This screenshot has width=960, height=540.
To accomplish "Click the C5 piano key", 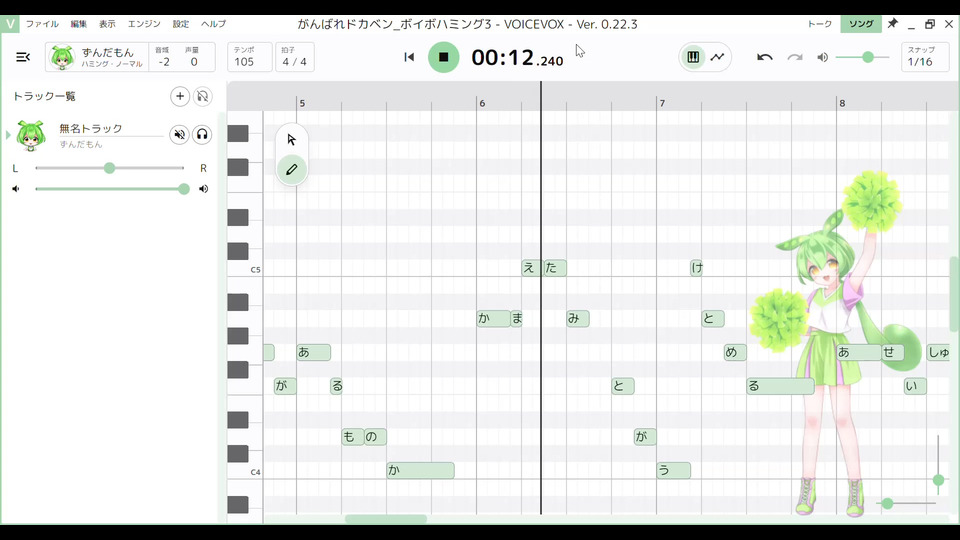I will [245, 269].
